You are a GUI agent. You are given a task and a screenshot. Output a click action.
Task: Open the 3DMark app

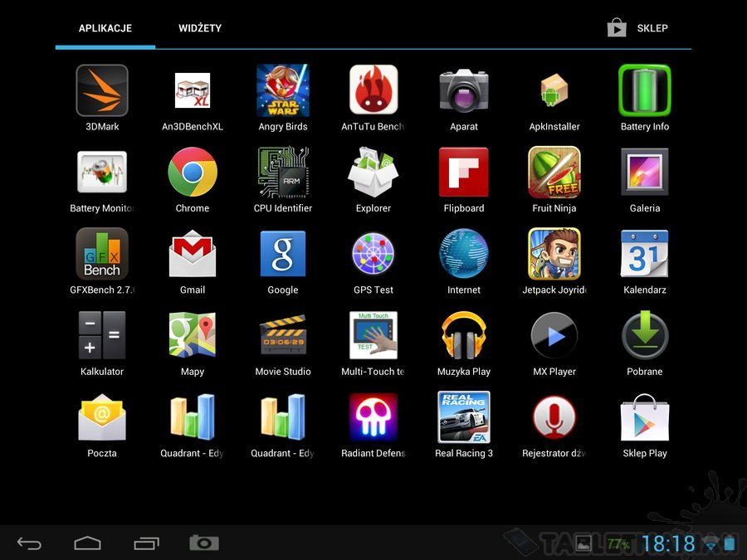point(102,90)
